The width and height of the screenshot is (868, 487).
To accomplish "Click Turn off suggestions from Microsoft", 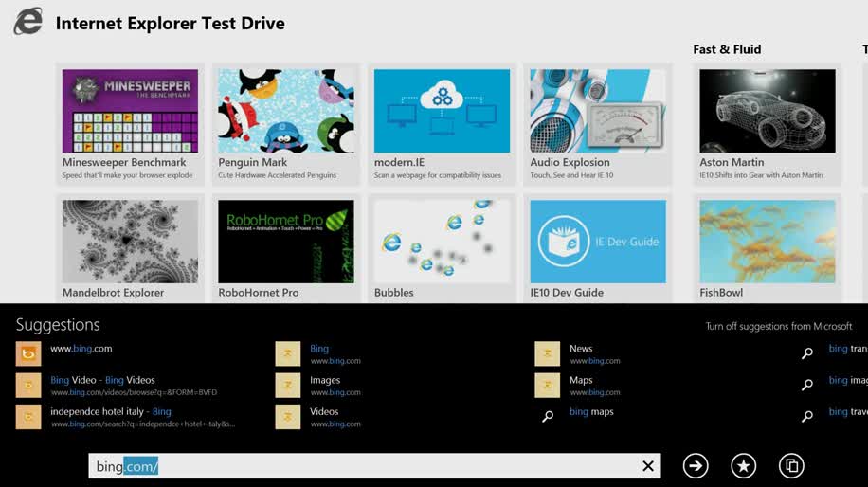I will (x=778, y=327).
